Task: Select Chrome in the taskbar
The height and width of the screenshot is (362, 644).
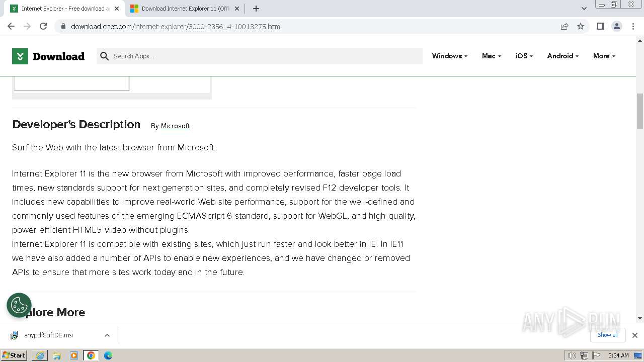Action: (x=91, y=355)
